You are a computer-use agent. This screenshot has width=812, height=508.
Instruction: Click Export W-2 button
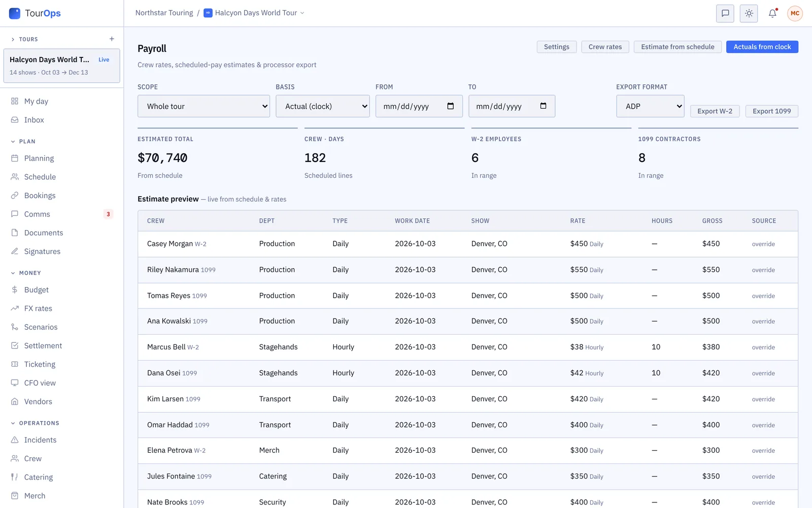715,111
